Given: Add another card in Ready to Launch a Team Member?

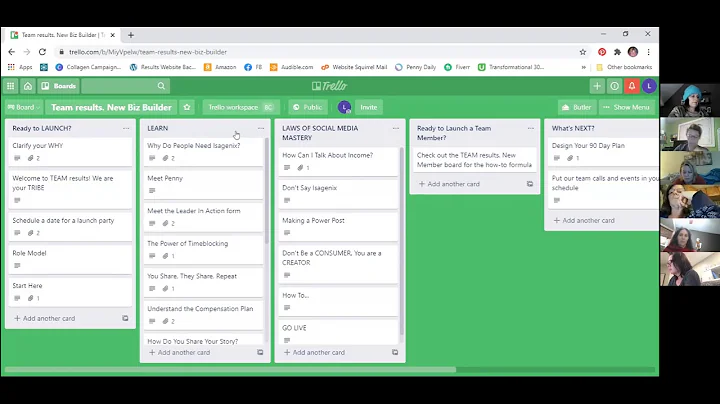Looking at the screenshot, I should (x=449, y=184).
